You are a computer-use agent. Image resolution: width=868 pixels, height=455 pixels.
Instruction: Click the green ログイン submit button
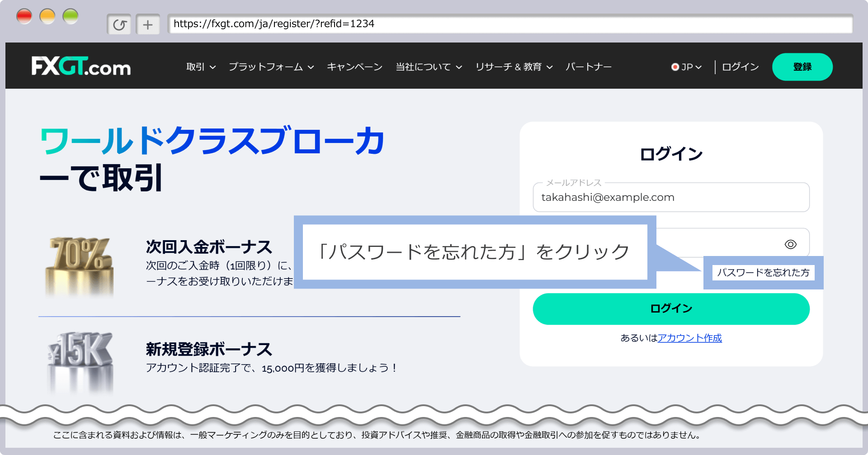[x=671, y=309]
